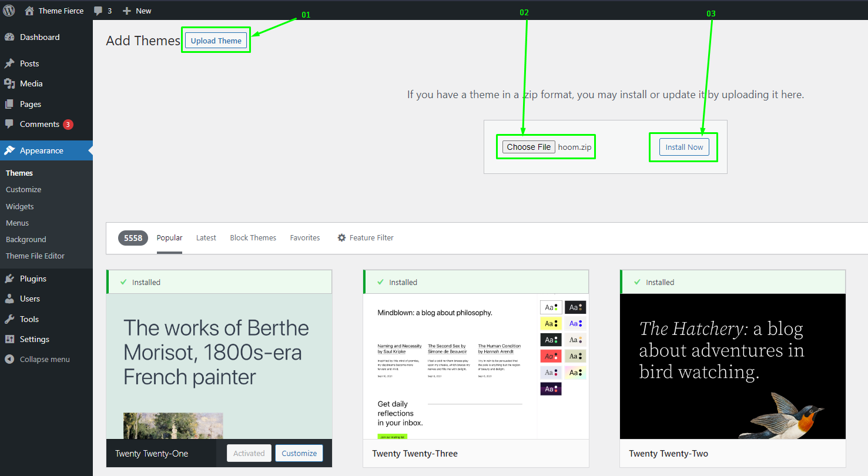Click the Dashboard gauge icon
Screen dimensions: 868x476
coord(9,37)
